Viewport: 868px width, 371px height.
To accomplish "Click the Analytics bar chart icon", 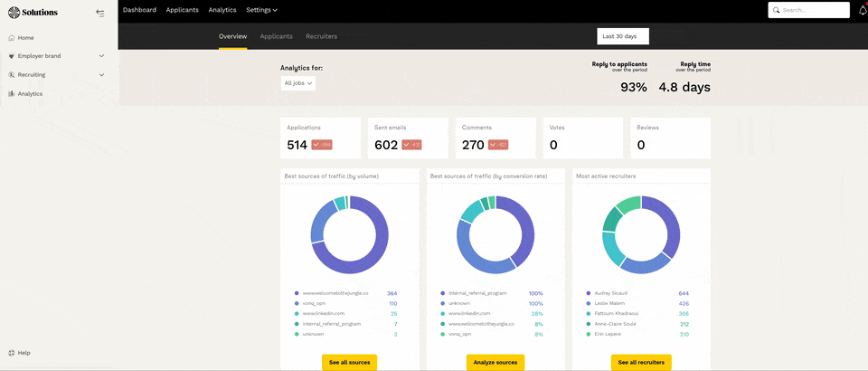I will (11, 94).
